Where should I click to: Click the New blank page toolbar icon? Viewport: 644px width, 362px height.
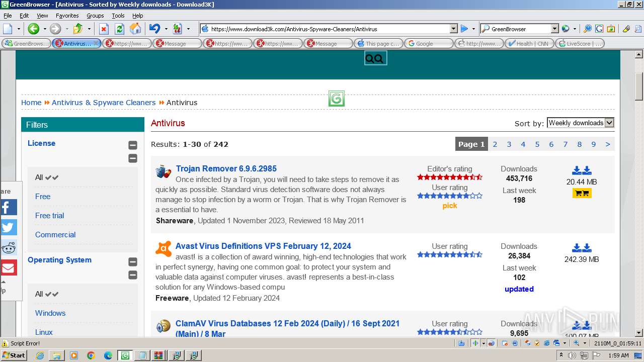[x=8, y=29]
